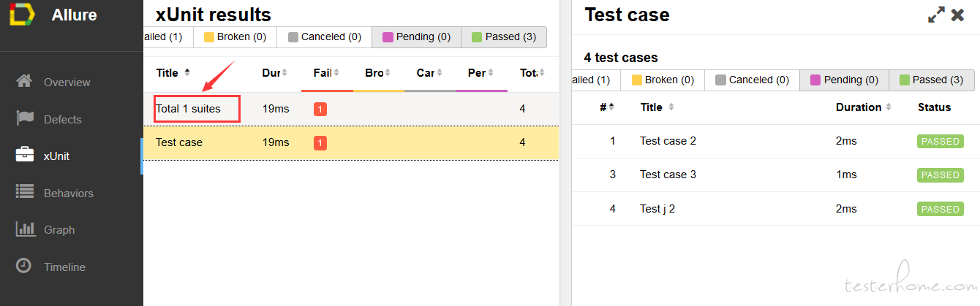The width and height of the screenshot is (980, 306).
Task: Select xUnit briefcase icon in sidebar
Action: [x=24, y=155]
